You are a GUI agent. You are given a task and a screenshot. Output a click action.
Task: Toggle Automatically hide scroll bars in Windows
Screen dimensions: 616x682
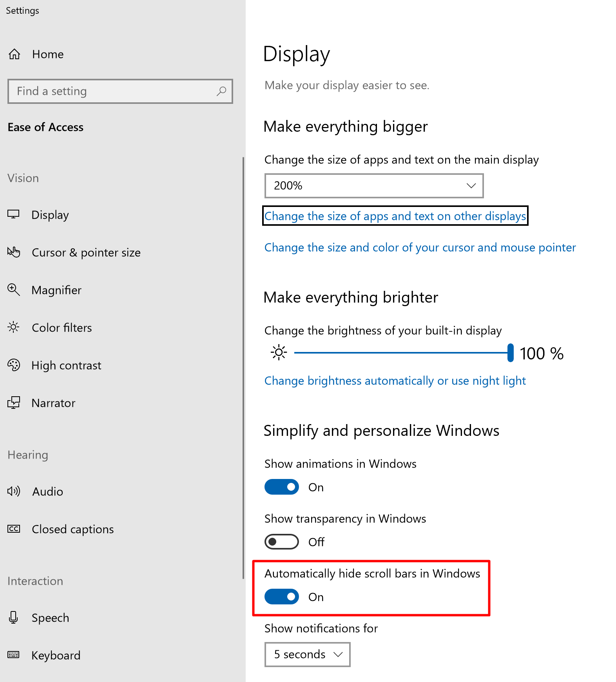(x=282, y=597)
